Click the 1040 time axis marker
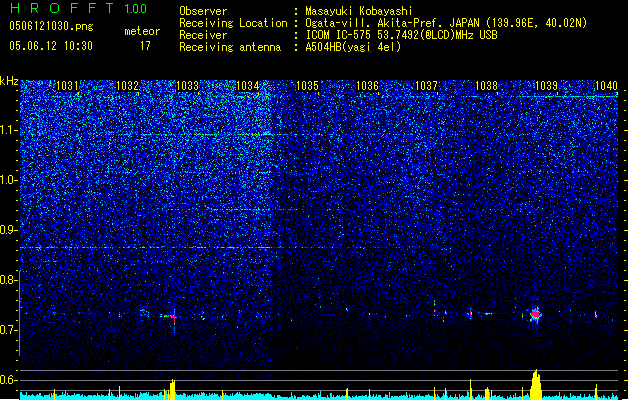This screenshot has width=629, height=400. (x=606, y=86)
